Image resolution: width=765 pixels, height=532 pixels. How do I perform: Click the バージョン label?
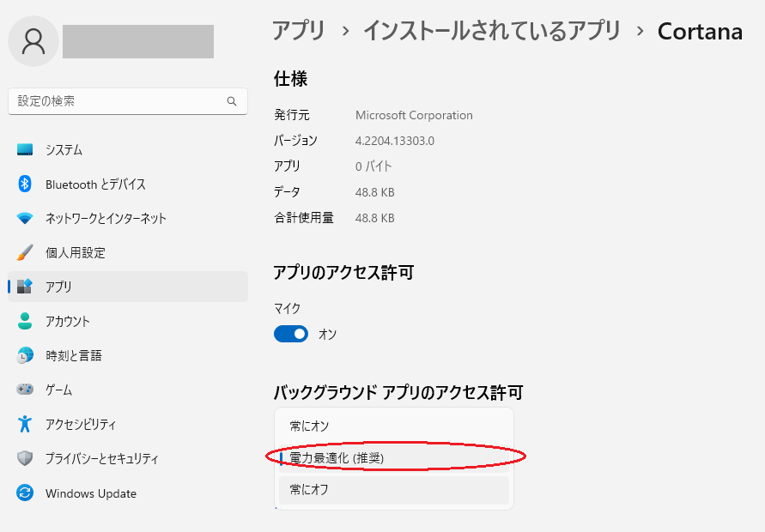click(x=295, y=141)
